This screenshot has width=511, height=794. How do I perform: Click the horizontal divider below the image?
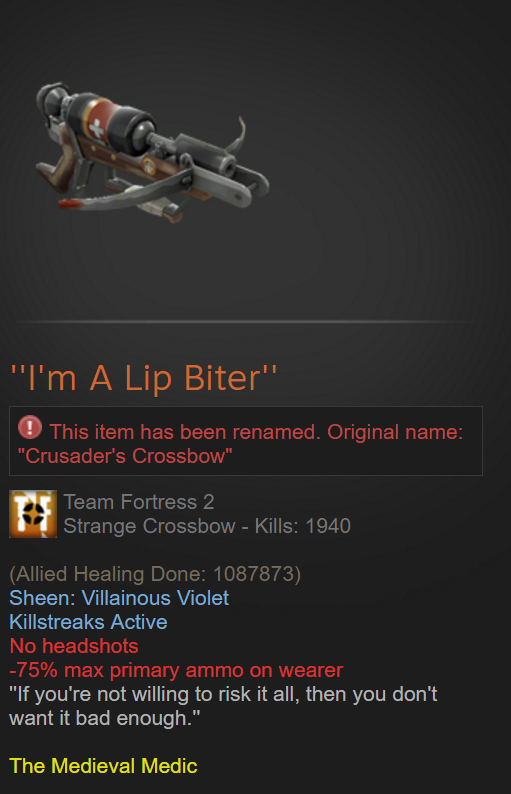pos(246,322)
